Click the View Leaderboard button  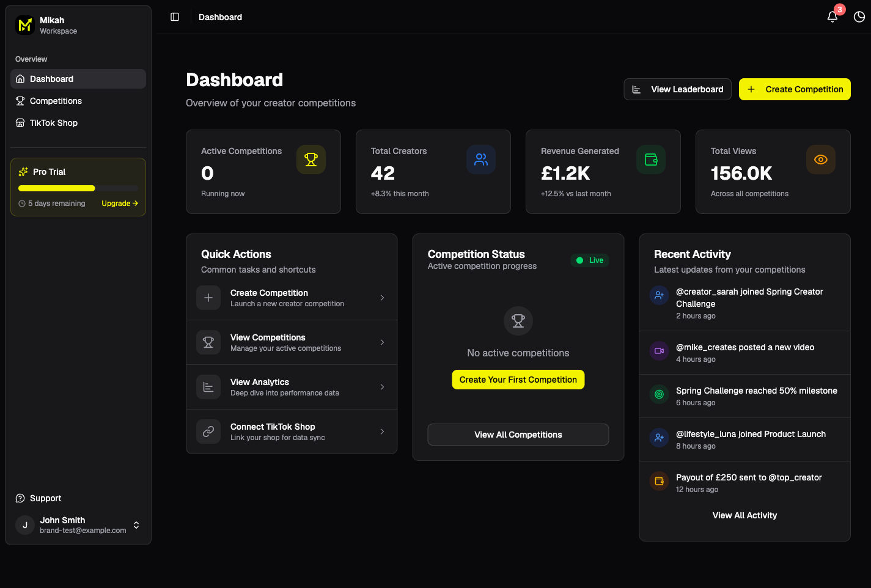(677, 89)
